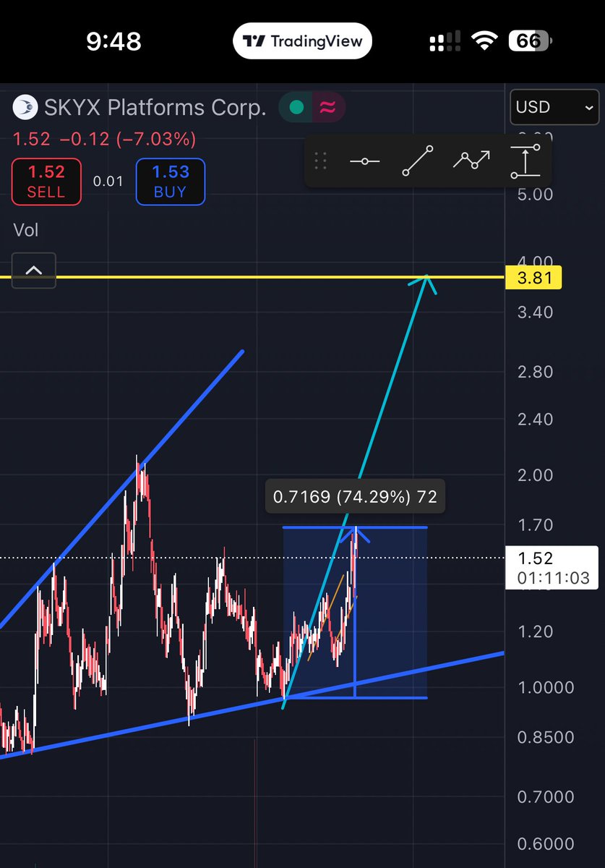This screenshot has height=868, width=605.
Task: Tap the 2.00 price axis label
Action: (x=535, y=475)
